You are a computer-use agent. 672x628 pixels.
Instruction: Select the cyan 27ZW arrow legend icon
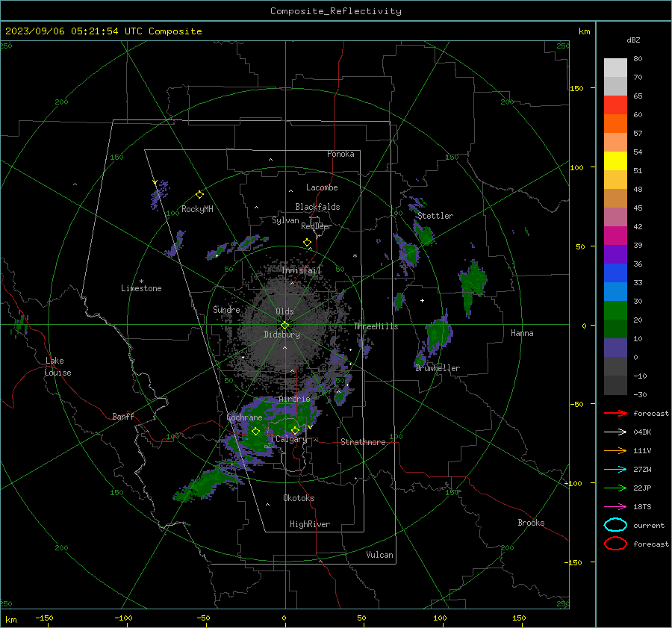615,470
